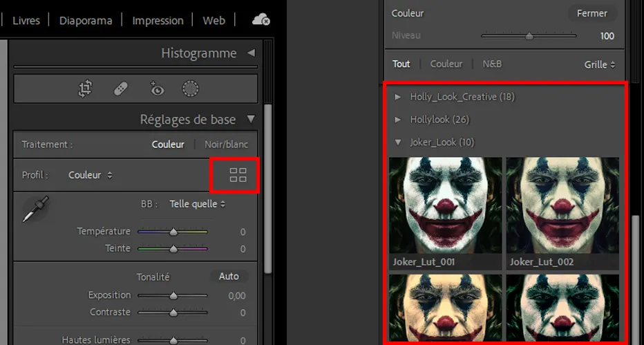Click the Joker_Lut_001 name label
Screen dimensions: 644x345
click(424, 262)
